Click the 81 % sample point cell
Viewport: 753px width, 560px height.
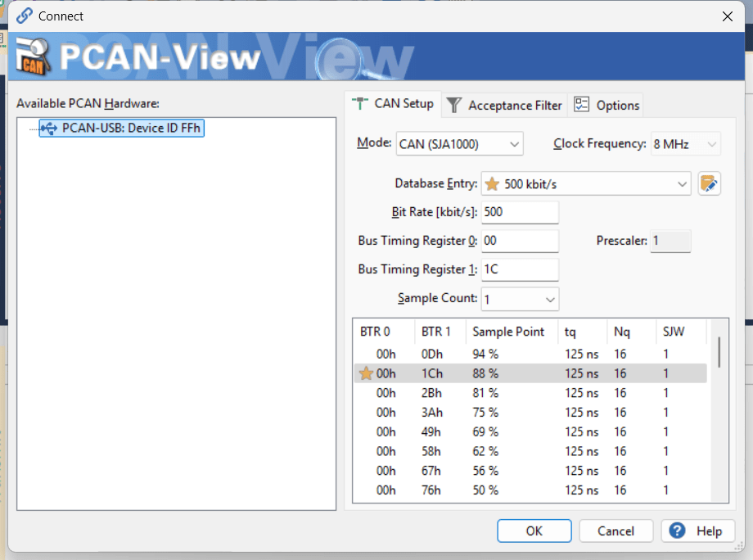coord(485,393)
